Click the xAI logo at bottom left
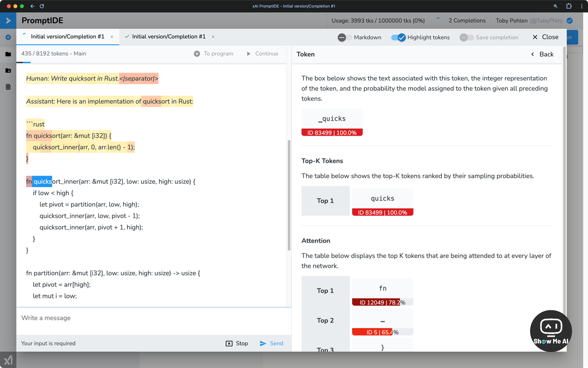Viewport: 588px width, 368px height. click(x=8, y=360)
